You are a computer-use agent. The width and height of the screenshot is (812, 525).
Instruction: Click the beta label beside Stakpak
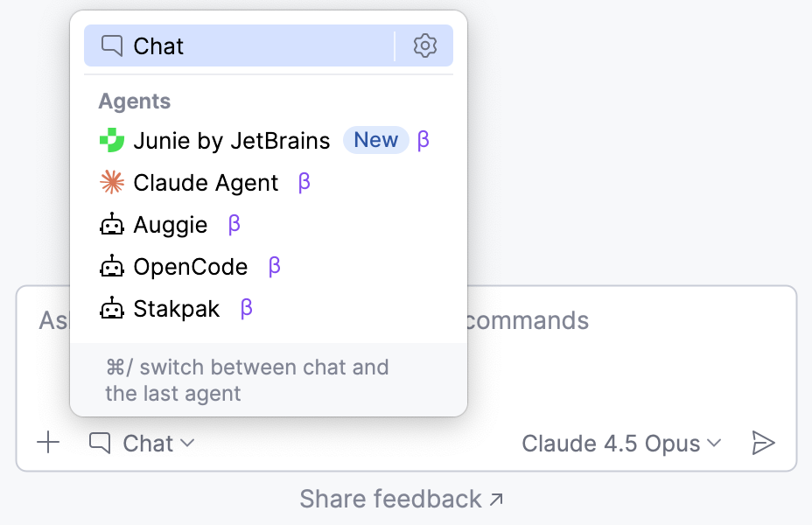pos(245,308)
